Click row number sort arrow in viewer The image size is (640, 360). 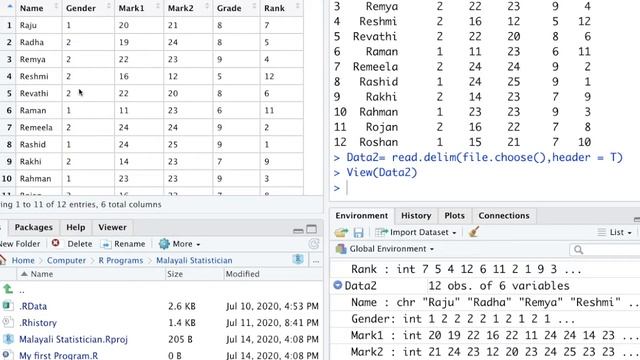point(9,6)
